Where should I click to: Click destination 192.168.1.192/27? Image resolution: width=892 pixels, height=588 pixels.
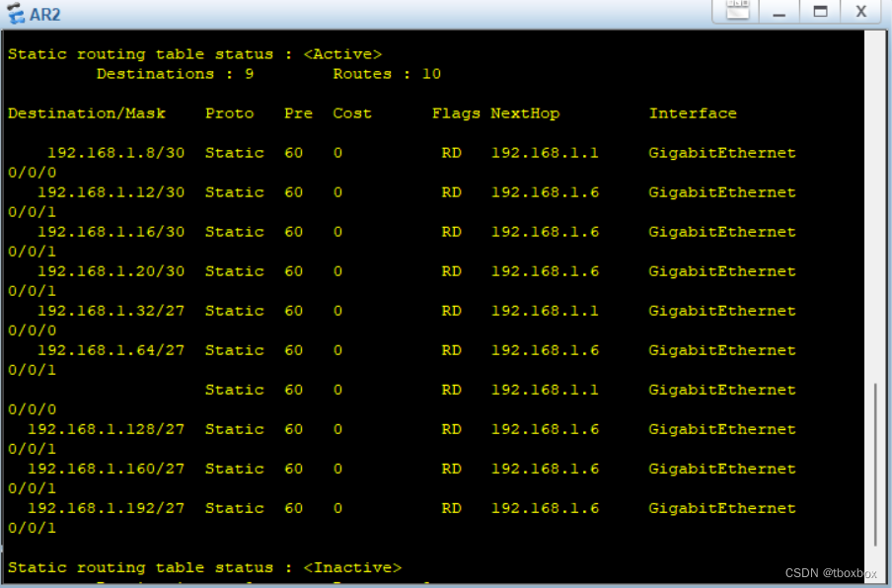106,508
